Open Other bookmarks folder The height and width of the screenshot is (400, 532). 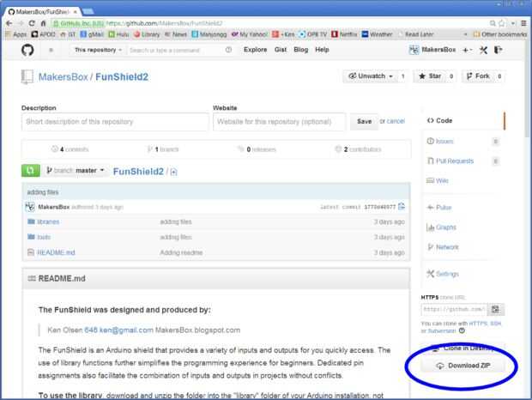tap(500, 34)
